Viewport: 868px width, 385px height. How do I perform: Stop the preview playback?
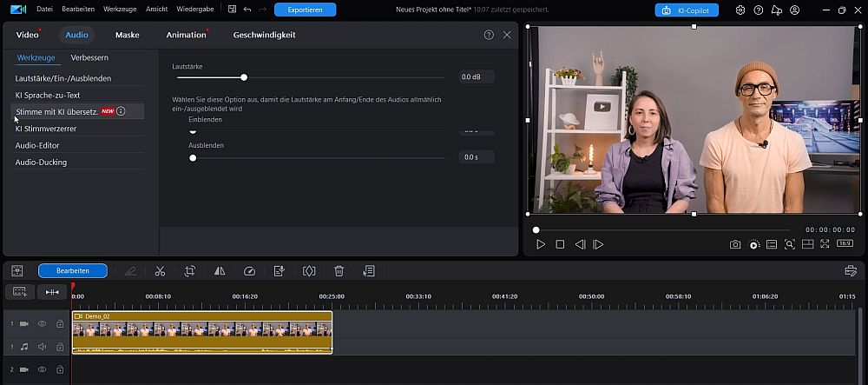coord(560,244)
